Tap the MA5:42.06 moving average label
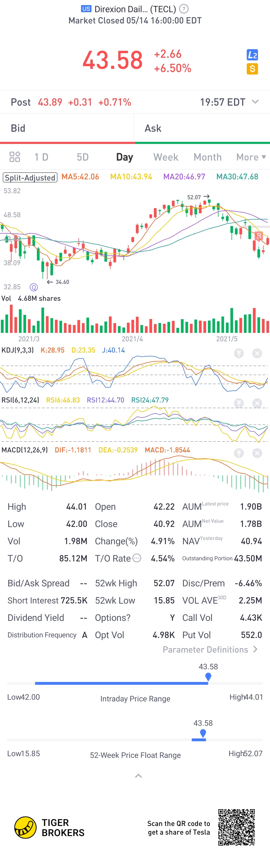Viewport: 270px width, 868px height. point(80,177)
